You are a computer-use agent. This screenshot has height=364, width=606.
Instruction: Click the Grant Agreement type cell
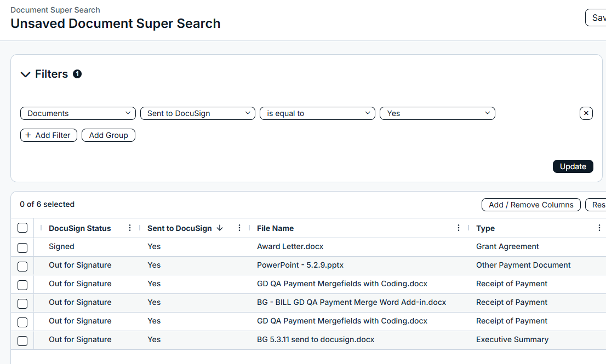507,246
